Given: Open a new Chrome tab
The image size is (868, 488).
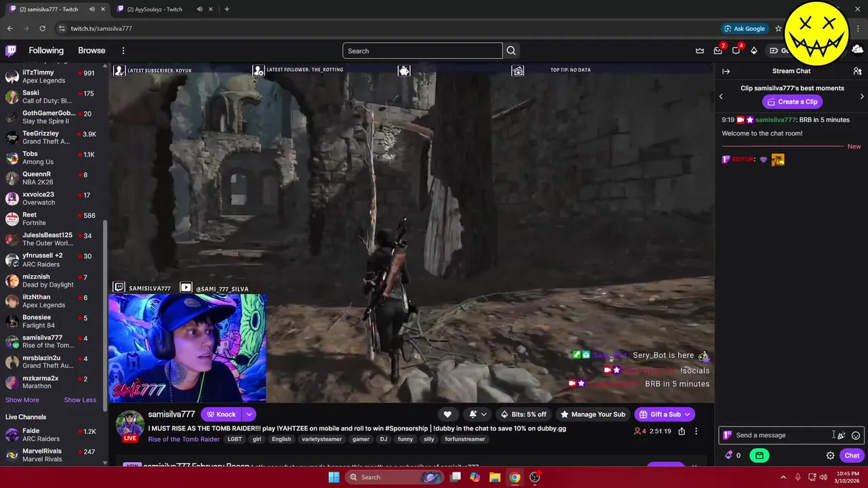Looking at the screenshot, I should point(226,9).
